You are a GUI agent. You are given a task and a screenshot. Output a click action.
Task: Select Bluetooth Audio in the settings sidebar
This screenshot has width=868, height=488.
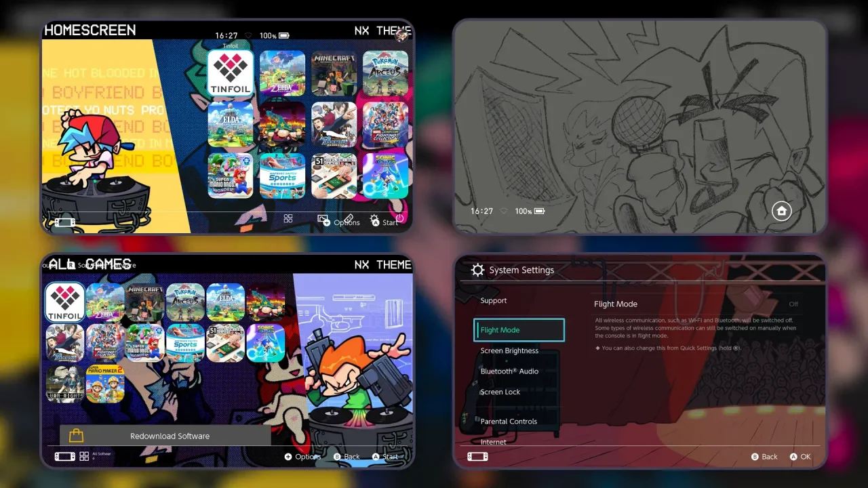509,371
